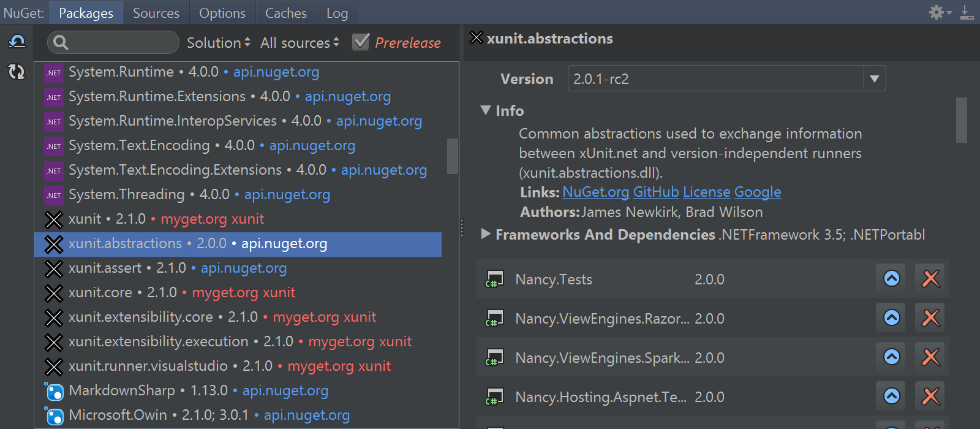Upgrade package in Nancy.ViewEngines.Spark project
980x429 pixels.
point(892,357)
